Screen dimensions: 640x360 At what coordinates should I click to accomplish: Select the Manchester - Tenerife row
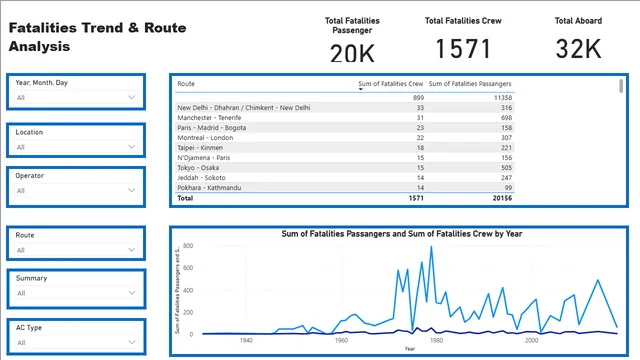(345, 118)
